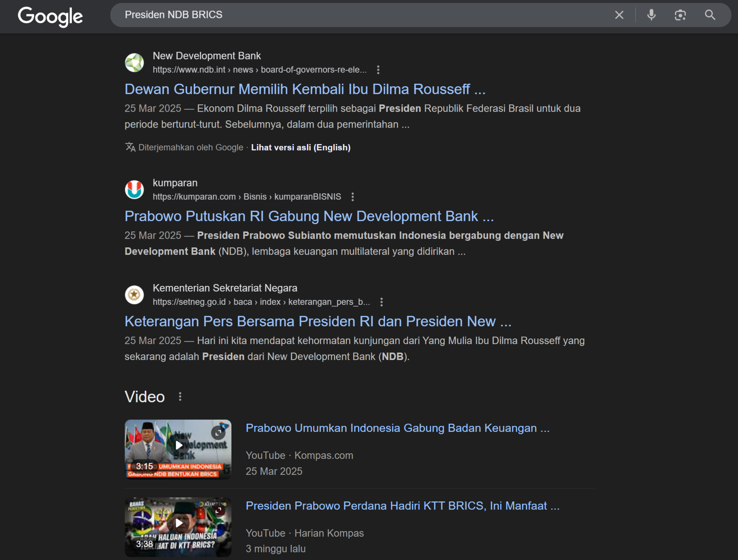Clear the search query with X icon

tap(619, 15)
